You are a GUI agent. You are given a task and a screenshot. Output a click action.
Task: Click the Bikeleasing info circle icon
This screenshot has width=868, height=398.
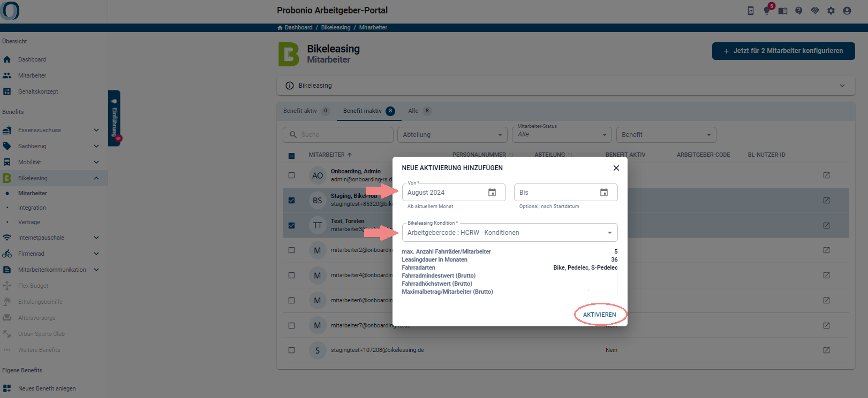coord(290,86)
